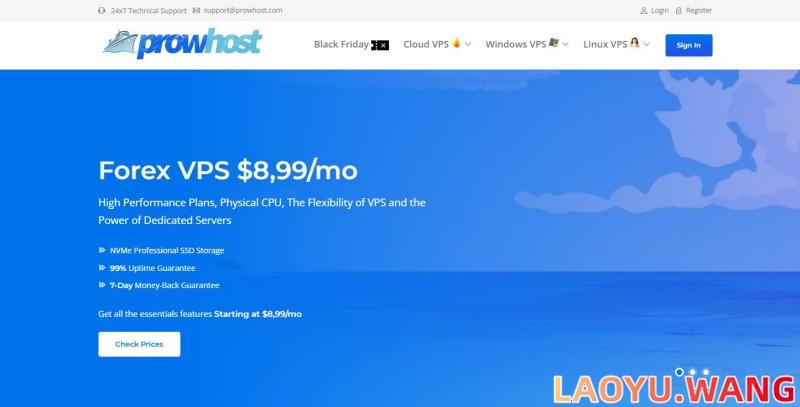This screenshot has height=407, width=800.
Task: Open the Login link
Action: (660, 10)
